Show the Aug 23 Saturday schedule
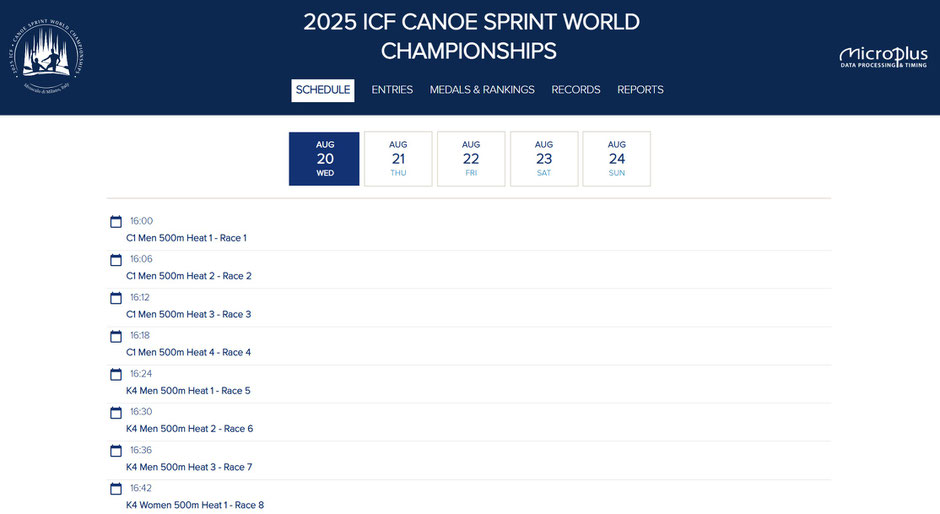940x514 pixels. click(544, 159)
